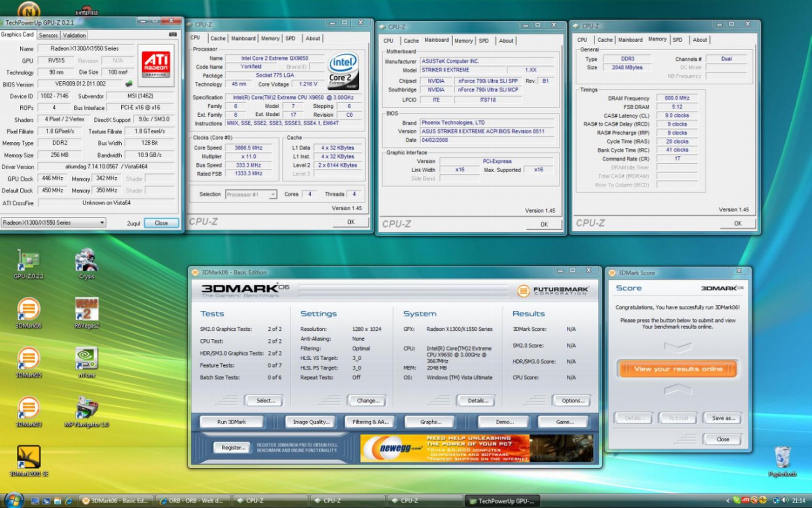Close GPU-Z with the Close button
The width and height of the screenshot is (812, 508).
pos(161,223)
